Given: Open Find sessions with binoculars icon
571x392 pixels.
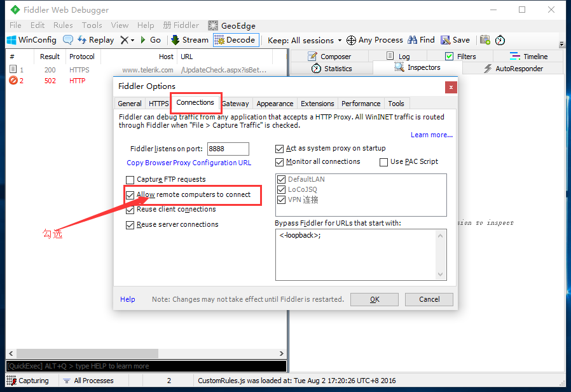Looking at the screenshot, I should (x=422, y=40).
